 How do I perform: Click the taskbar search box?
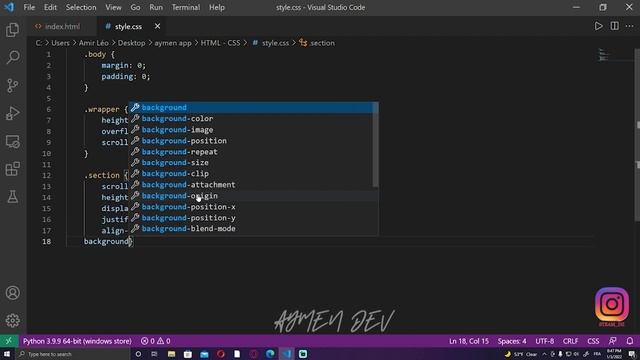(72, 354)
